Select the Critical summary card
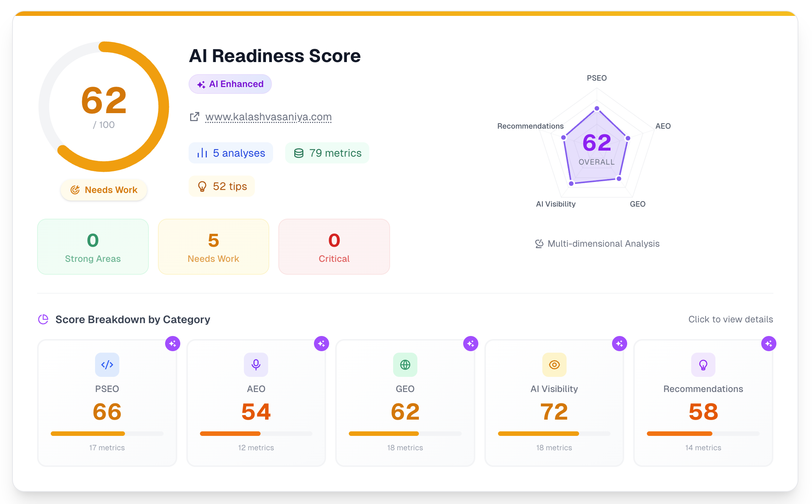812x504 pixels. point(334,246)
